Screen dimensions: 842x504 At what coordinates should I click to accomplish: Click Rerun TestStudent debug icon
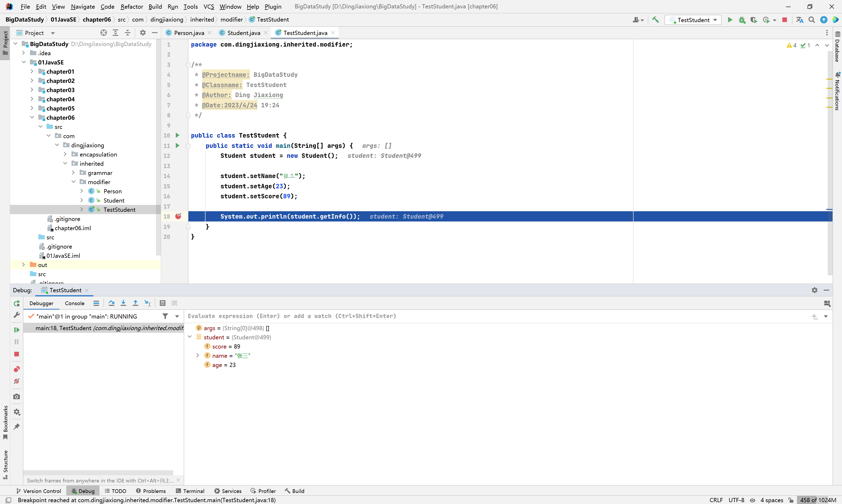(x=16, y=303)
